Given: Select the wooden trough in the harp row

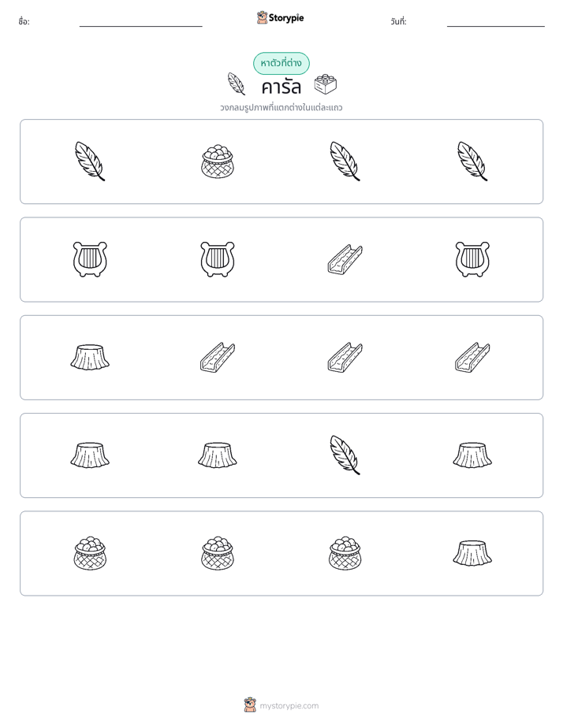Looking at the screenshot, I should pyautogui.click(x=345, y=259).
